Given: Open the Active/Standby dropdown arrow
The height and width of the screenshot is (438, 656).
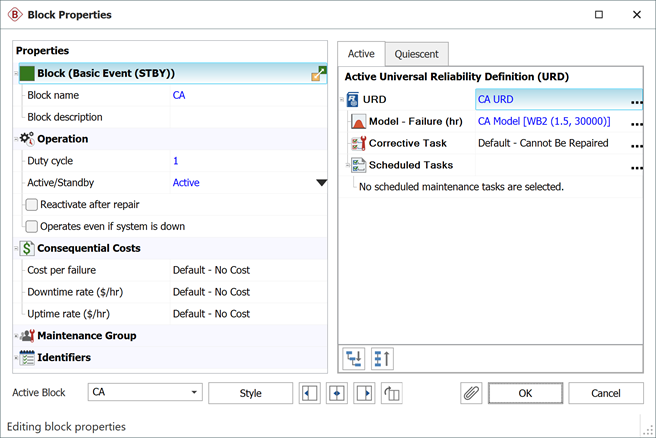Looking at the screenshot, I should 321,183.
